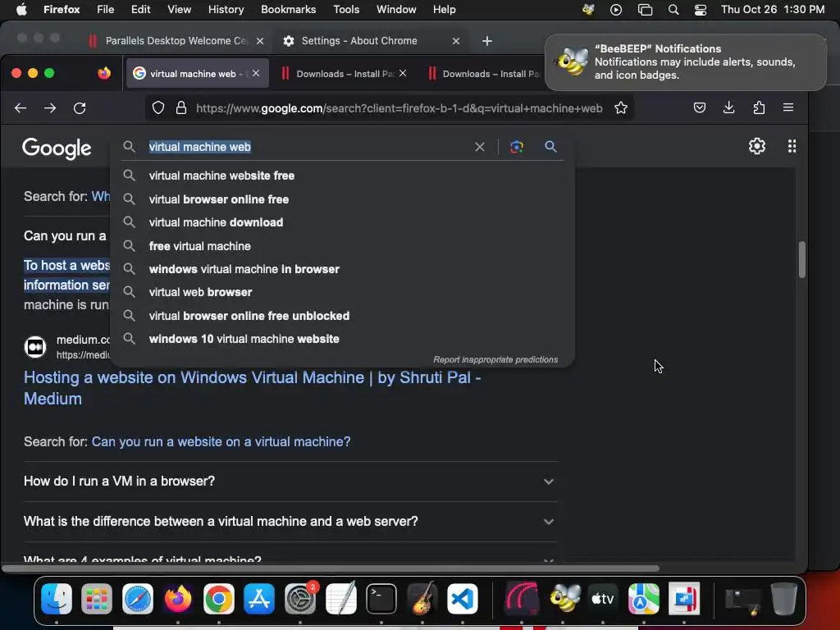The width and height of the screenshot is (840, 630).
Task: Open Google quick settings gear
Action: tap(756, 146)
